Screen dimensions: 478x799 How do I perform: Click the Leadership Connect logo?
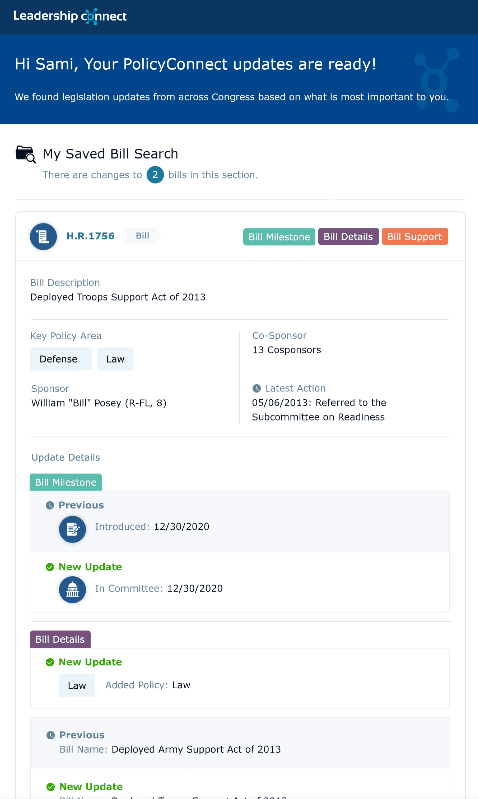(70, 16)
